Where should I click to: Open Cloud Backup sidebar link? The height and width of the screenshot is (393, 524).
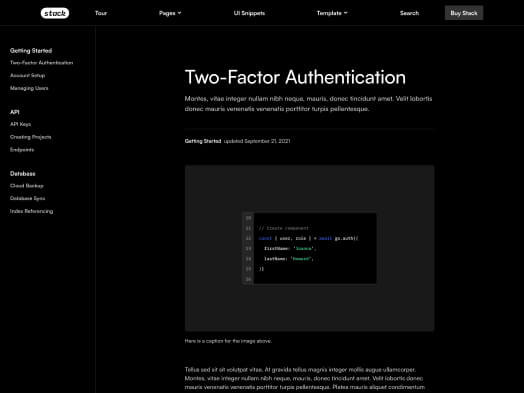pyautogui.click(x=27, y=186)
